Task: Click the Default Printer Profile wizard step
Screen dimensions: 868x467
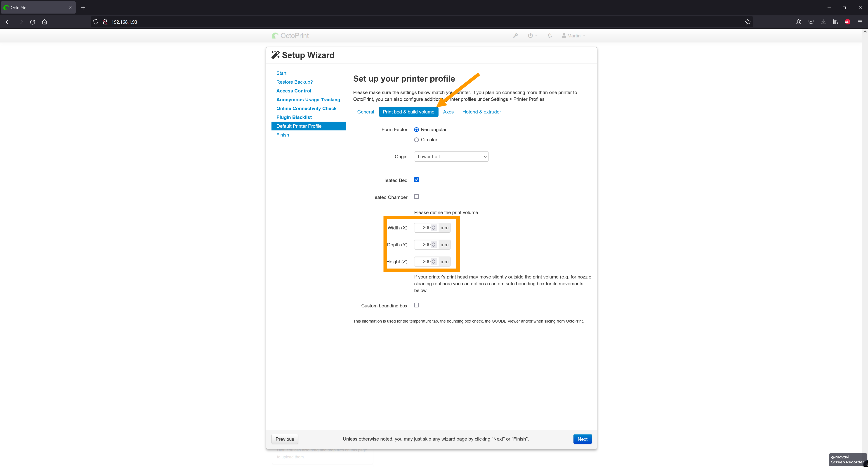Action: pos(299,126)
